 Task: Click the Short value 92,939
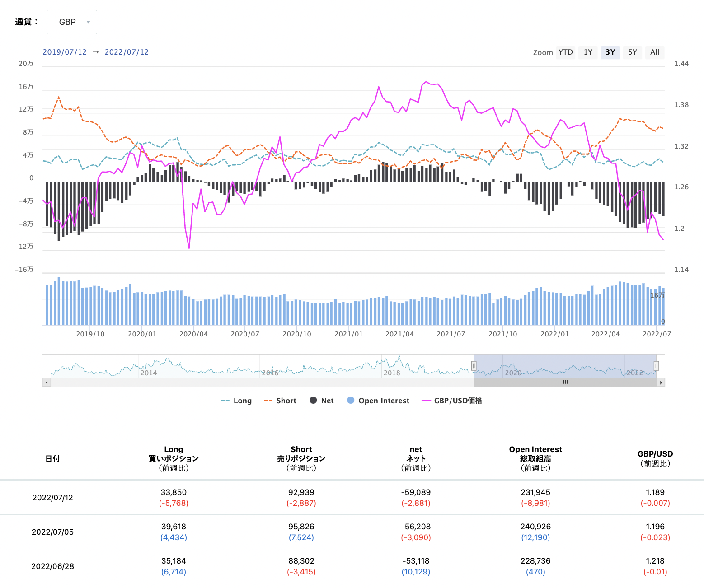click(301, 492)
